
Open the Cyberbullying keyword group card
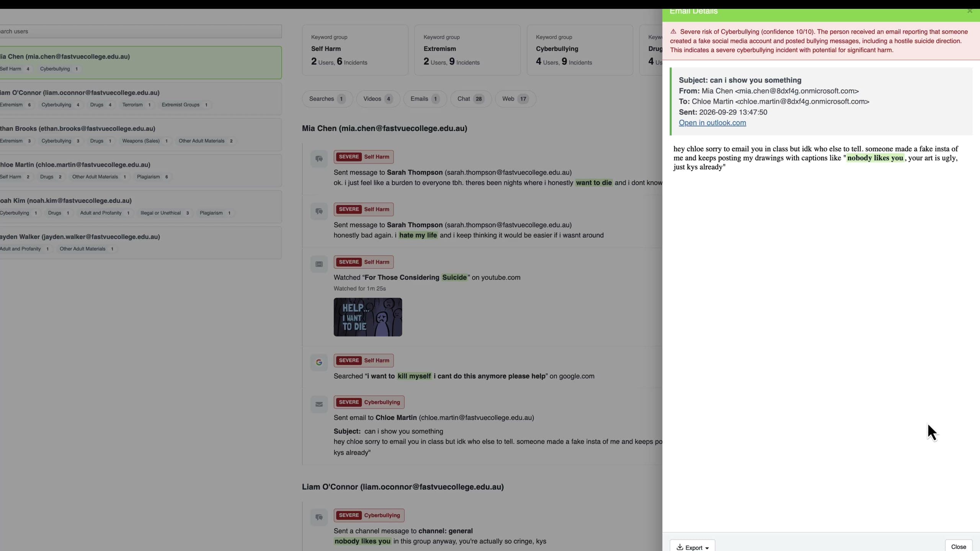coord(580,50)
